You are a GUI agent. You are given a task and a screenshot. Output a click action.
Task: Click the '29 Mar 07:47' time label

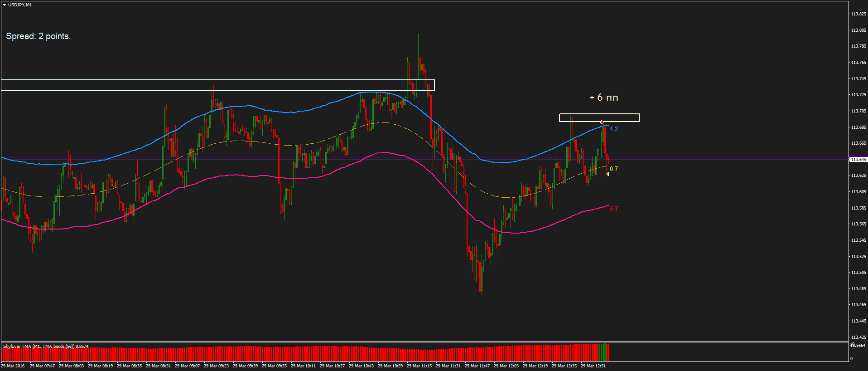click(42, 366)
